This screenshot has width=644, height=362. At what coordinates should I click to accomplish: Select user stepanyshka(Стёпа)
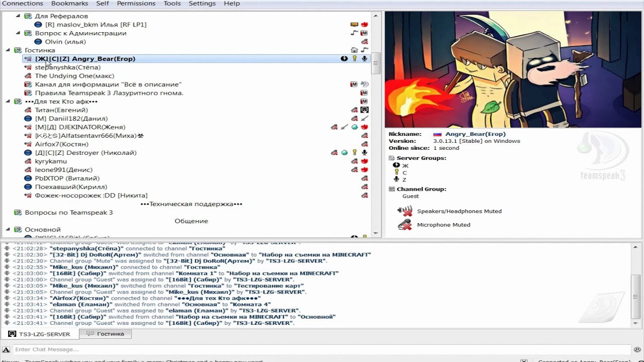67,67
